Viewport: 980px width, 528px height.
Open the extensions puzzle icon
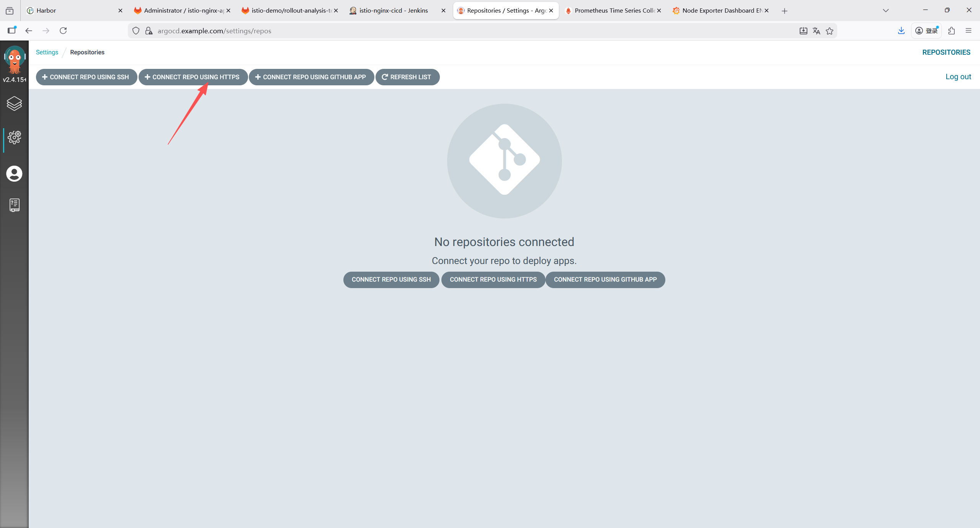tap(951, 31)
